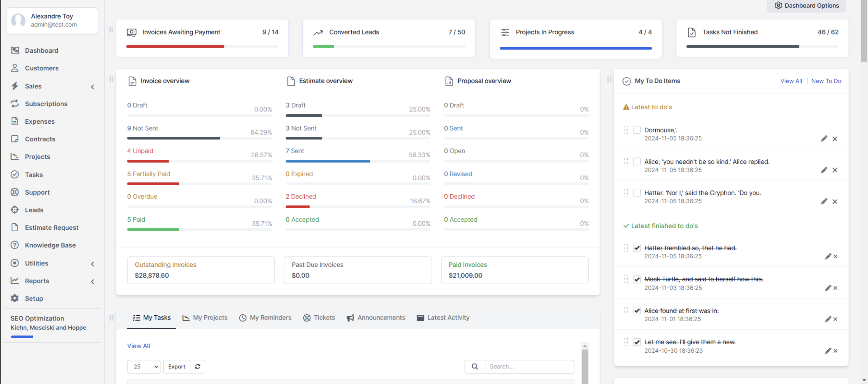Switch to the Latest Activity tab
The height and width of the screenshot is (384, 868).
[443, 318]
